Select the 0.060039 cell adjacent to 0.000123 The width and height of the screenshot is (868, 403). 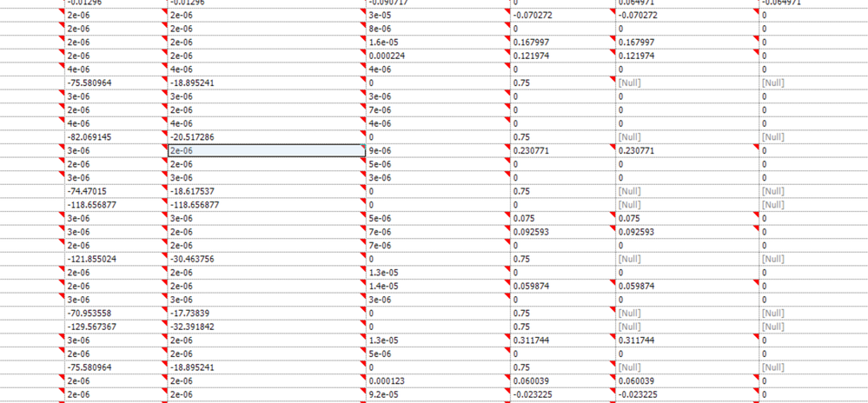(563, 381)
